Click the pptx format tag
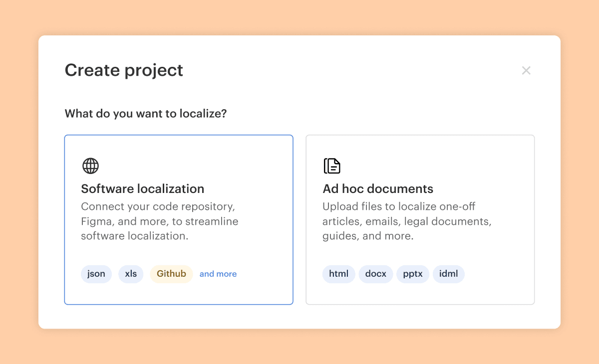This screenshot has height=364, width=599. (x=412, y=274)
